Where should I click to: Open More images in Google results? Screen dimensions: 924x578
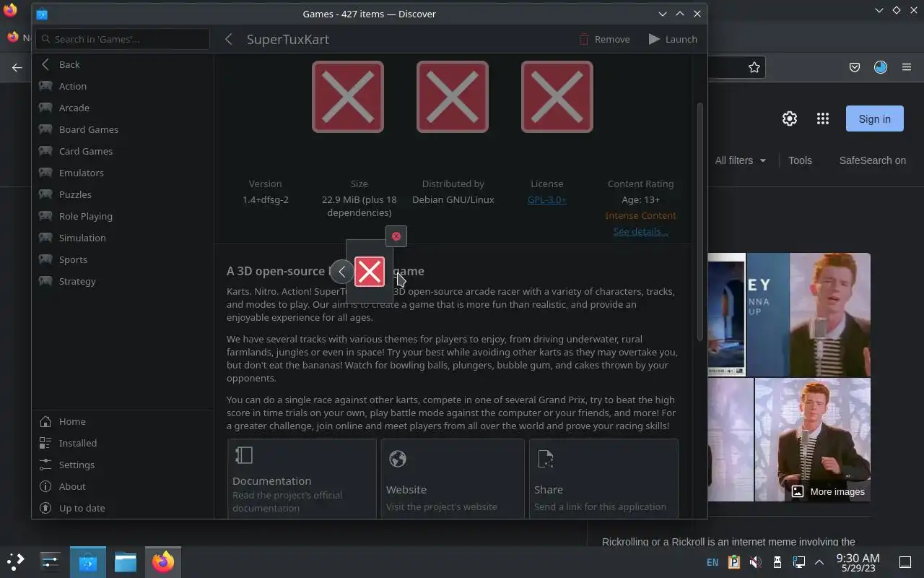pyautogui.click(x=829, y=491)
